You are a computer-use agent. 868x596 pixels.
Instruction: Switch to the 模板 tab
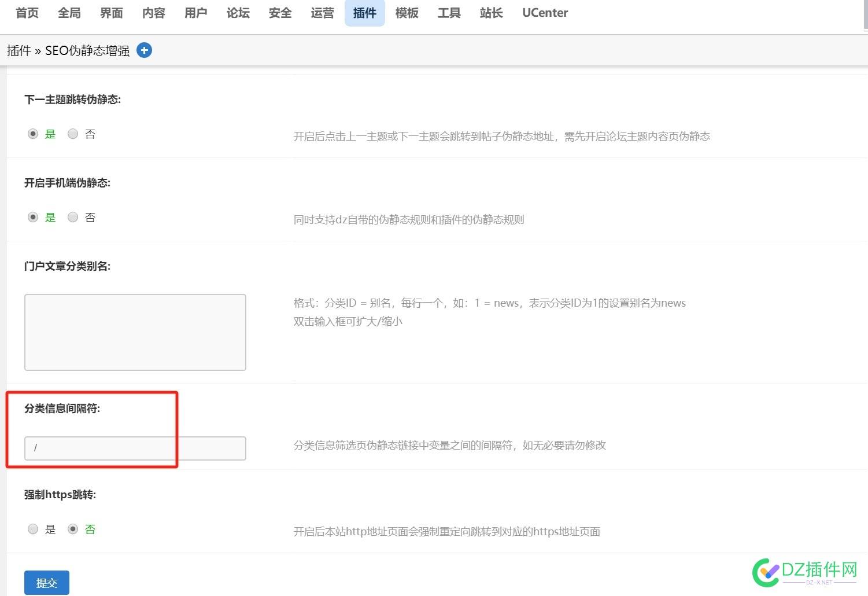tap(407, 13)
